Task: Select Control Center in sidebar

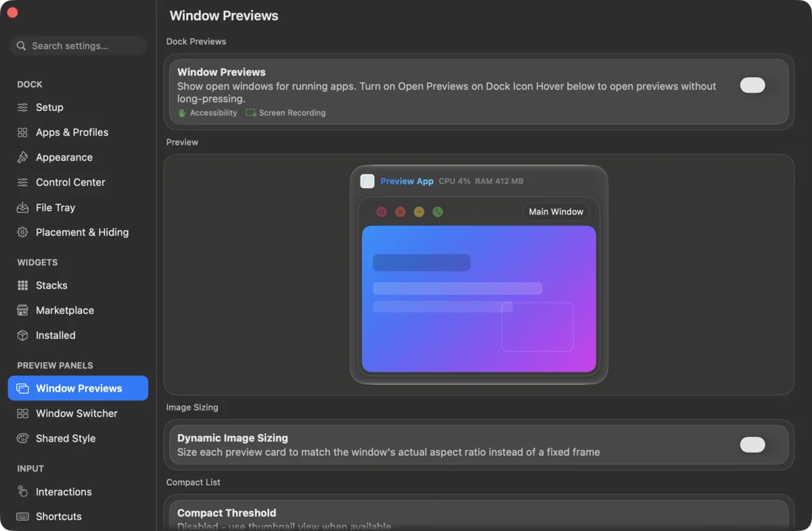Action: click(78, 183)
